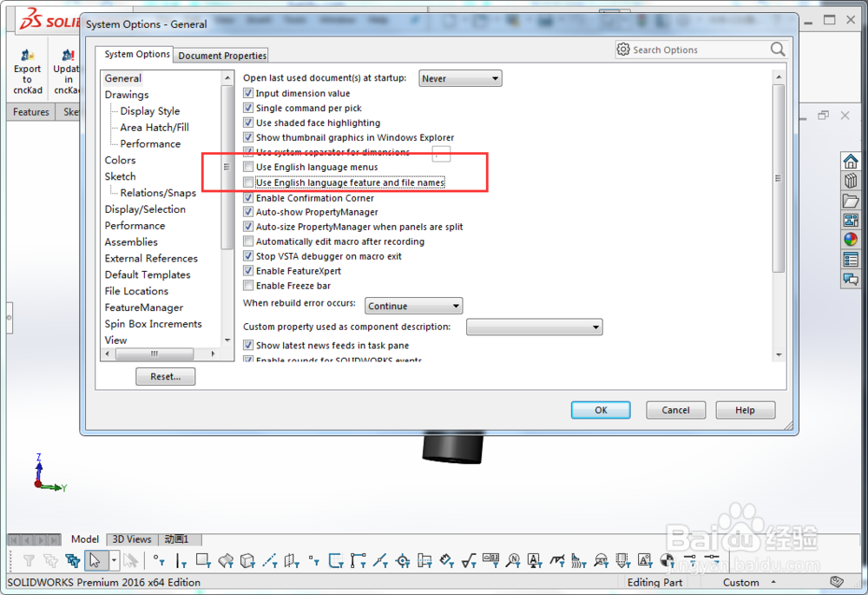Open View Palette in task pane

(851, 220)
